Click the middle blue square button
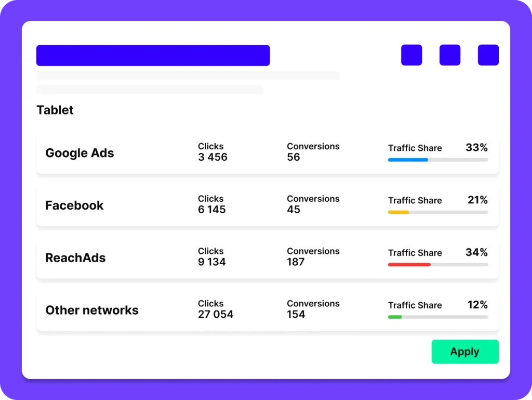 [x=450, y=55]
